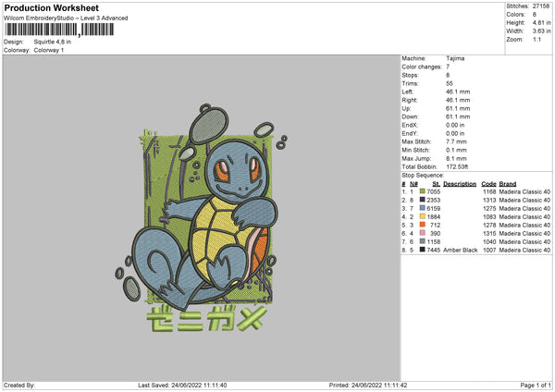This screenshot has height=392, width=555.
Task: Click 'Wilcom EmbroideryStudio – Level 3 Advanced' text
Action: [x=66, y=18]
